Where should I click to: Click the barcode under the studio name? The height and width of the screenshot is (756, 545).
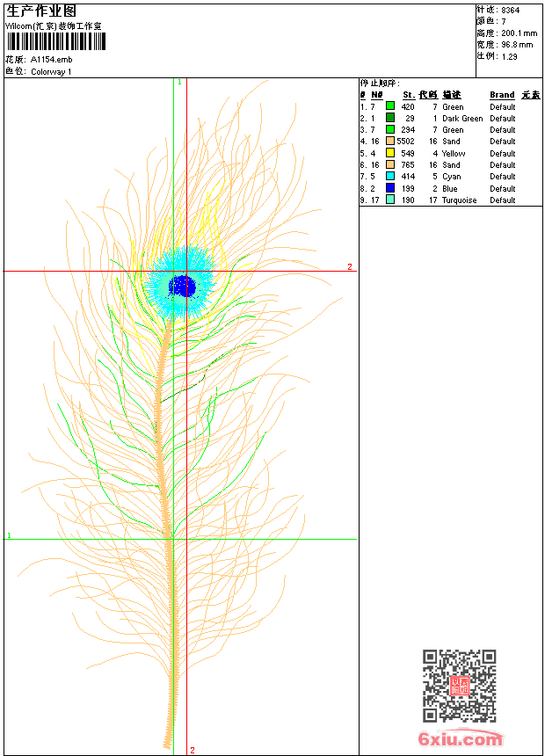pos(56,42)
